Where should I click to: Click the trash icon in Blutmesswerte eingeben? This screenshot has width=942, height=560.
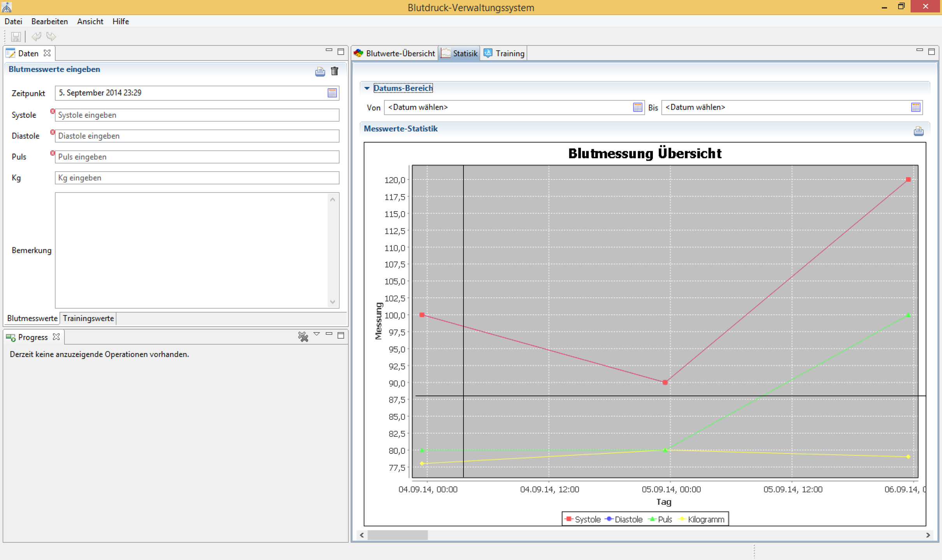[334, 71]
